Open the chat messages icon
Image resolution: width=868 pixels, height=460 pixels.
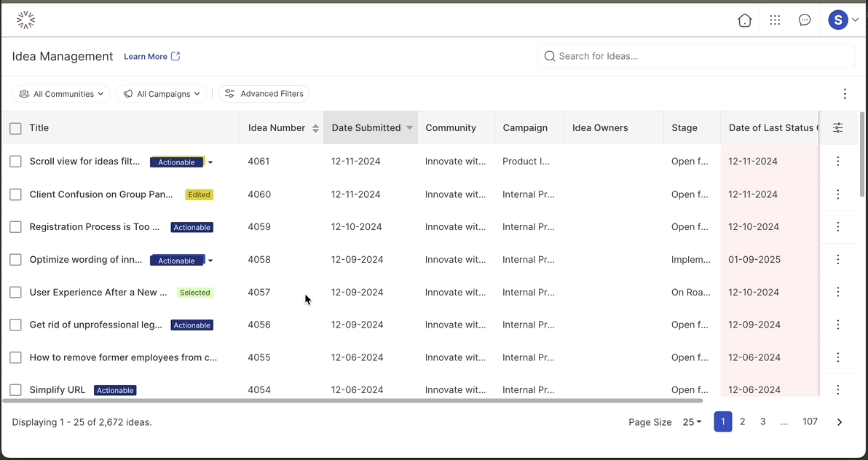click(805, 20)
